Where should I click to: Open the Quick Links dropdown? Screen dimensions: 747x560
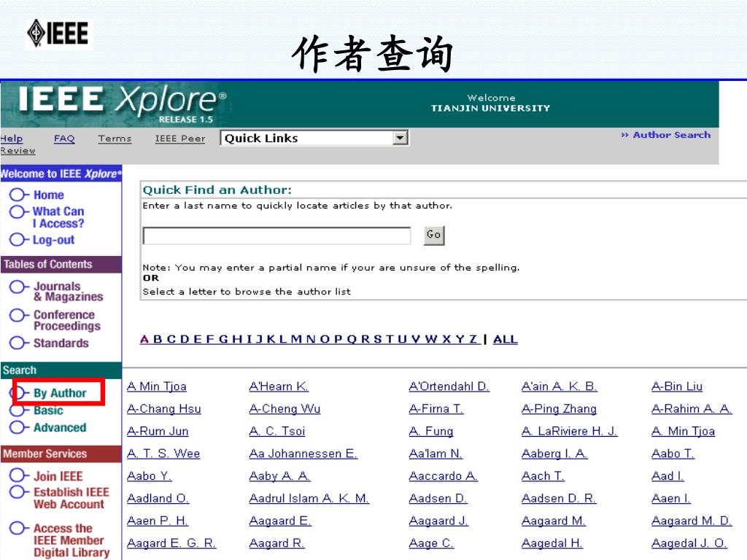pyautogui.click(x=314, y=138)
